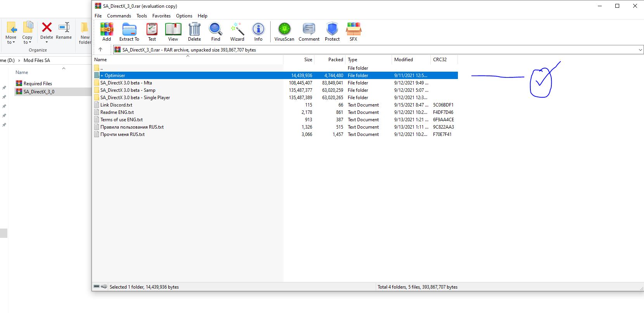Open the Extract To tool
The width and height of the screenshot is (644, 313).
(129, 32)
